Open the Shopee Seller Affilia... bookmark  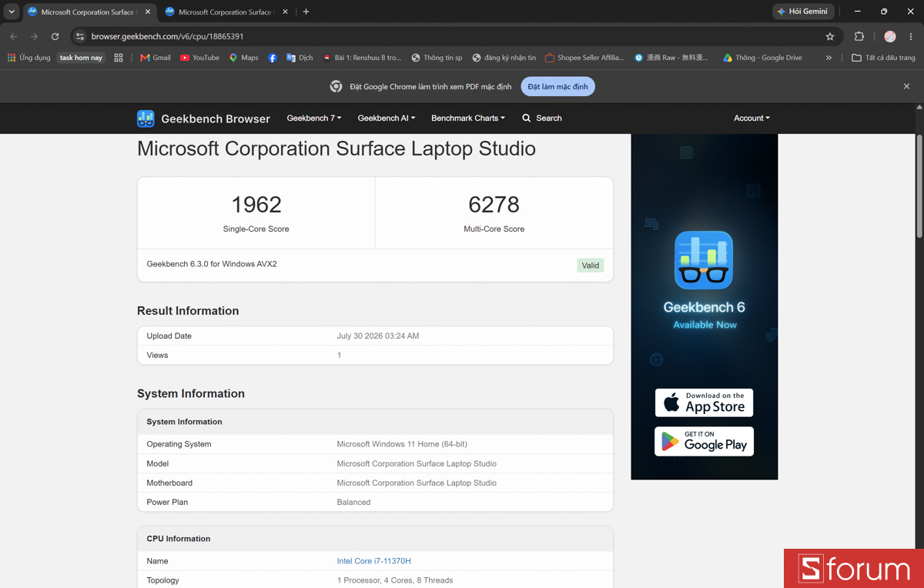584,58
